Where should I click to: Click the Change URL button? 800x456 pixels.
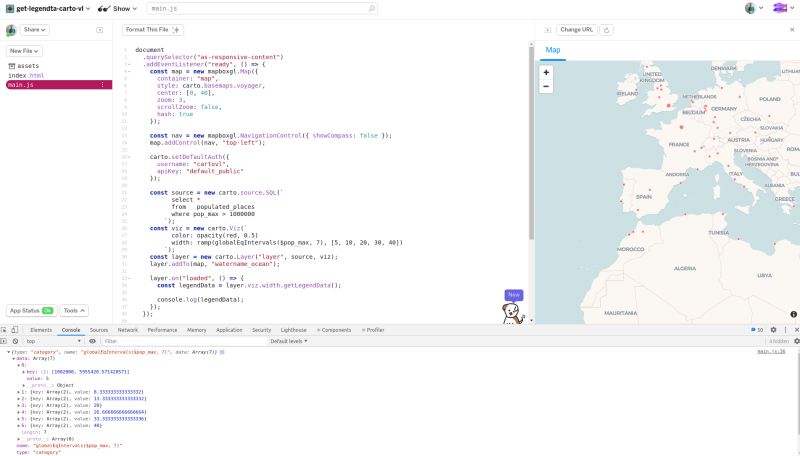[x=577, y=30]
